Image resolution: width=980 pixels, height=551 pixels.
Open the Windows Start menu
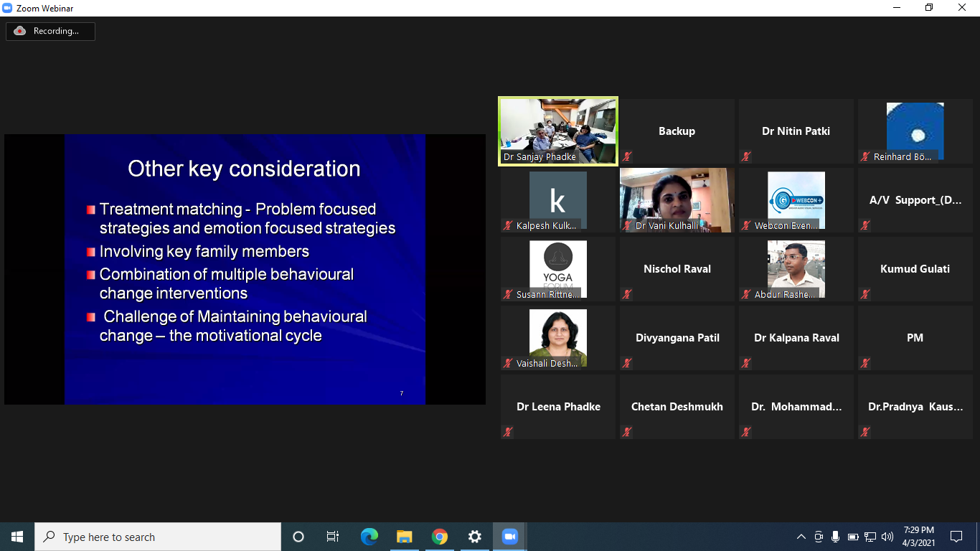(17, 537)
